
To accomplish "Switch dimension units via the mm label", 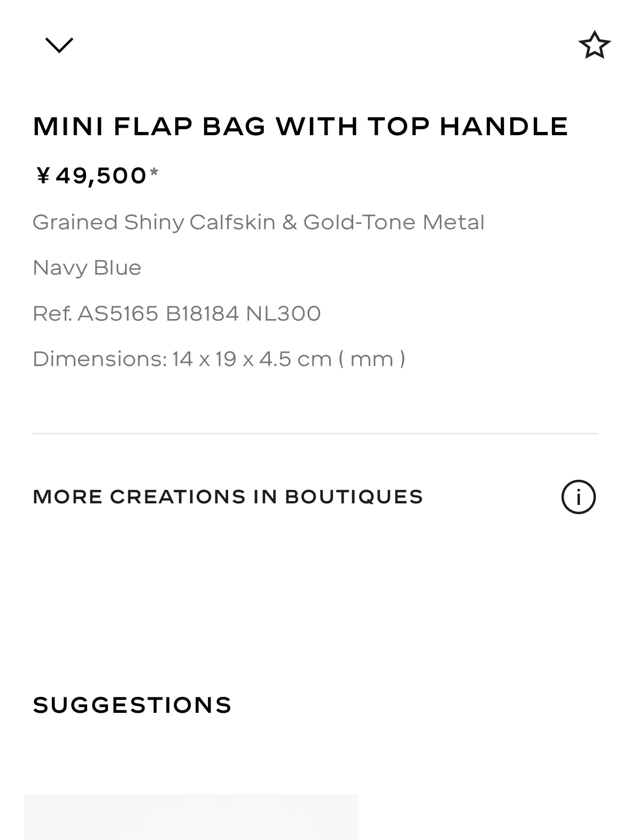I will (x=371, y=359).
